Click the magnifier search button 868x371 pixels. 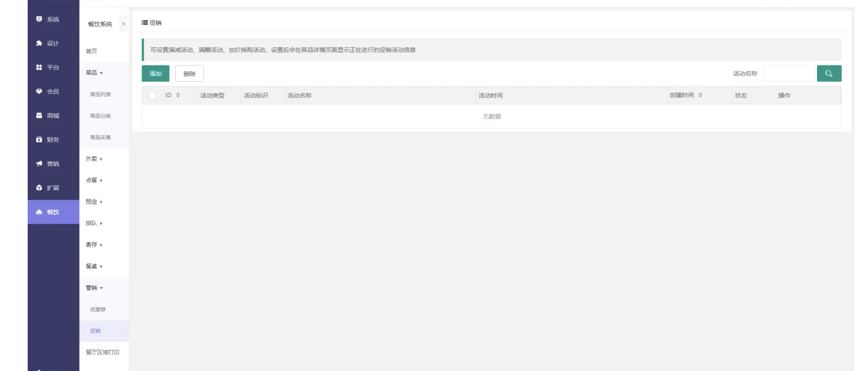coord(829,74)
